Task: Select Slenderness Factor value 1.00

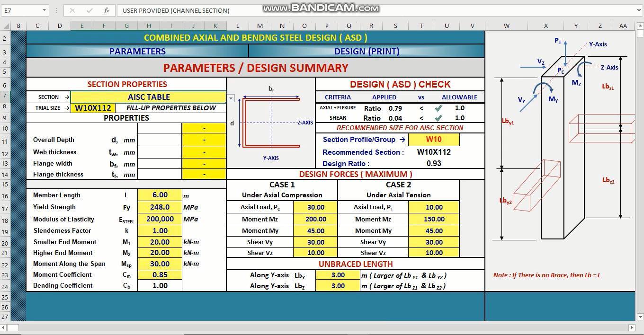Action: coord(160,230)
